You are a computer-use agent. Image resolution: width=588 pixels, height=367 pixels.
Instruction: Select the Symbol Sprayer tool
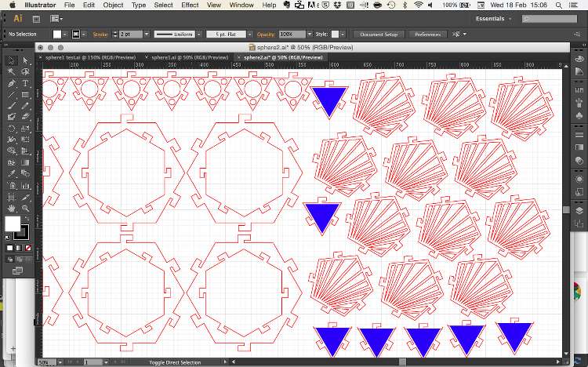(11, 185)
